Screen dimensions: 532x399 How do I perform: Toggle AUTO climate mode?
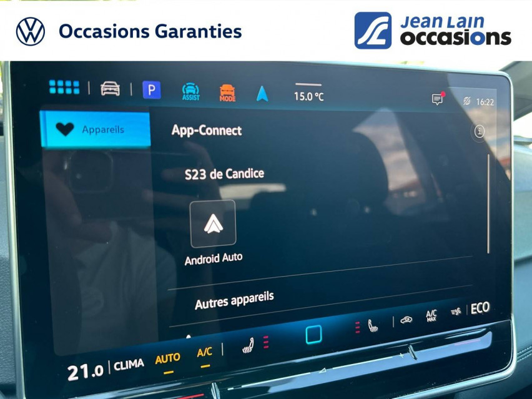click(x=167, y=358)
